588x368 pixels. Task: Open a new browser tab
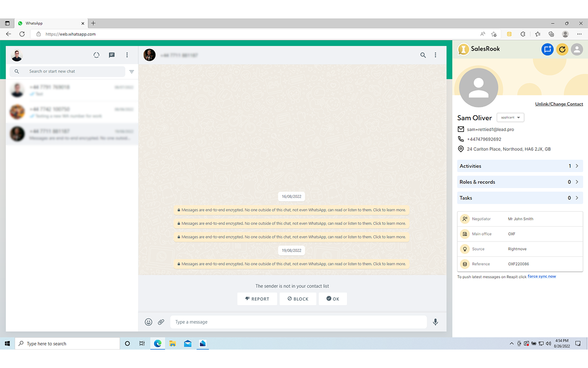pos(93,23)
